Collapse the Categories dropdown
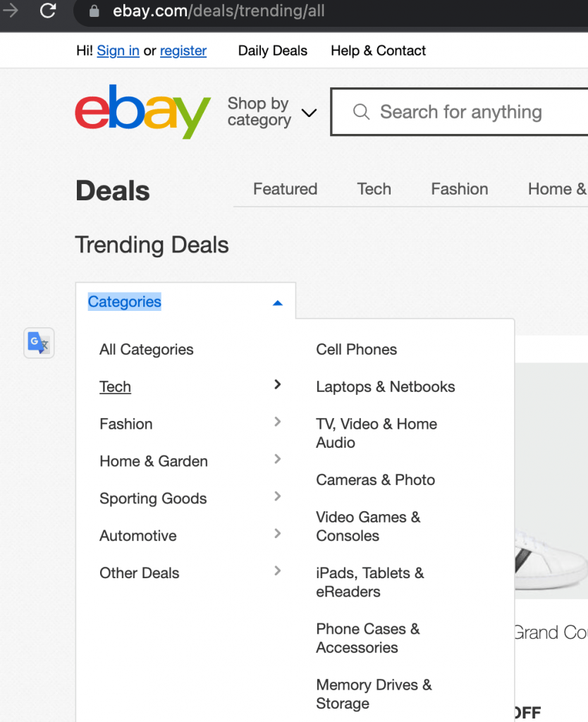This screenshot has width=588, height=722. click(277, 302)
